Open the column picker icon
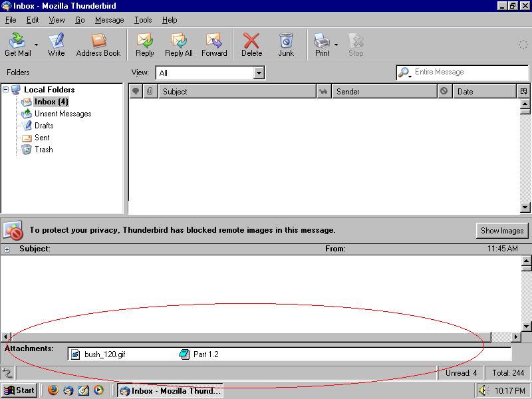This screenshot has width=532, height=399. [523, 91]
